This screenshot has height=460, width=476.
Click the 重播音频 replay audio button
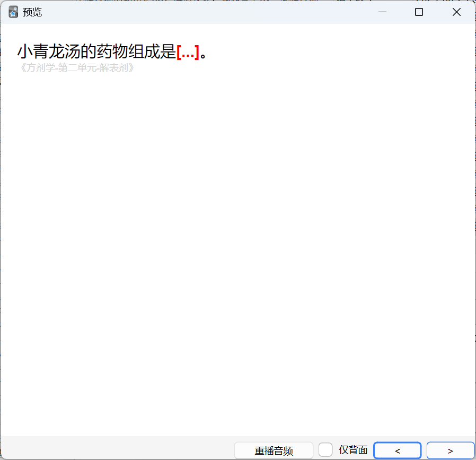pos(274,450)
